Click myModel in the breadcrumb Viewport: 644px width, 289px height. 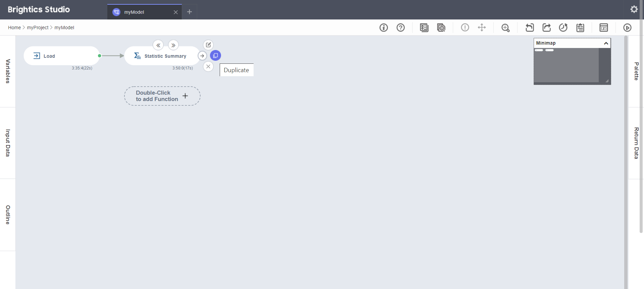click(x=64, y=28)
